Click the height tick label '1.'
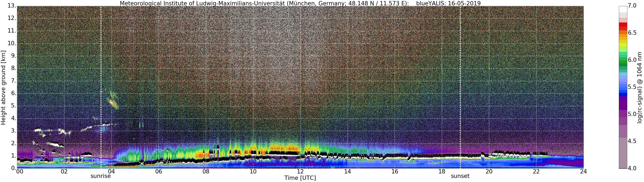Viewport: 644px width, 182px height. [x=13, y=156]
